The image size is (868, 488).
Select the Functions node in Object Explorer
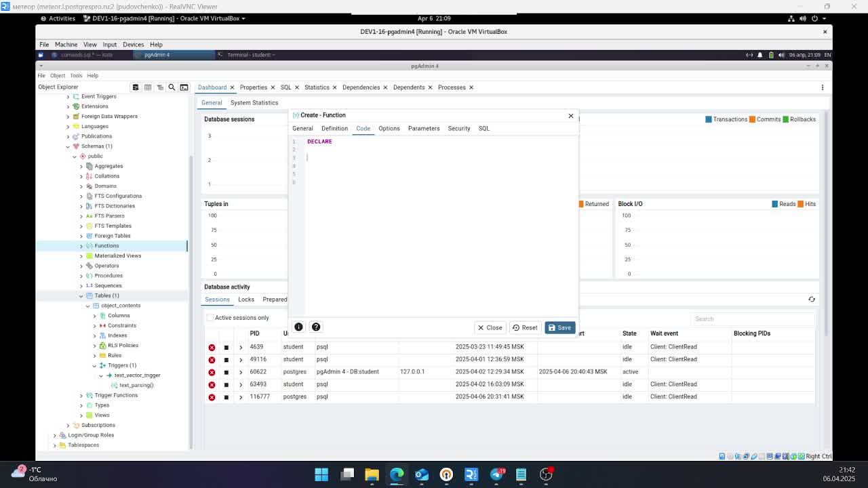click(x=106, y=246)
